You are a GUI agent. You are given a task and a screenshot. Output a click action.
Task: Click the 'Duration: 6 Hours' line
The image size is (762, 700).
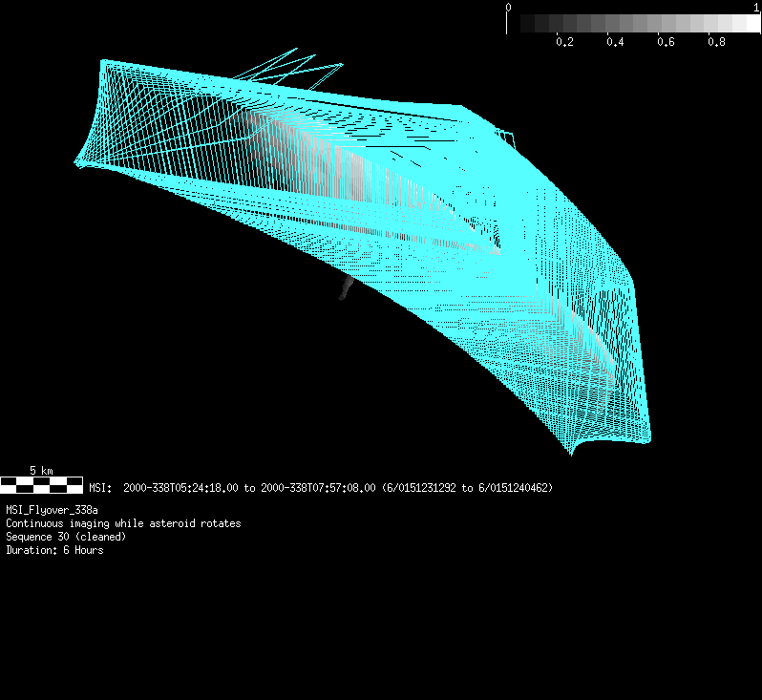[x=55, y=550]
